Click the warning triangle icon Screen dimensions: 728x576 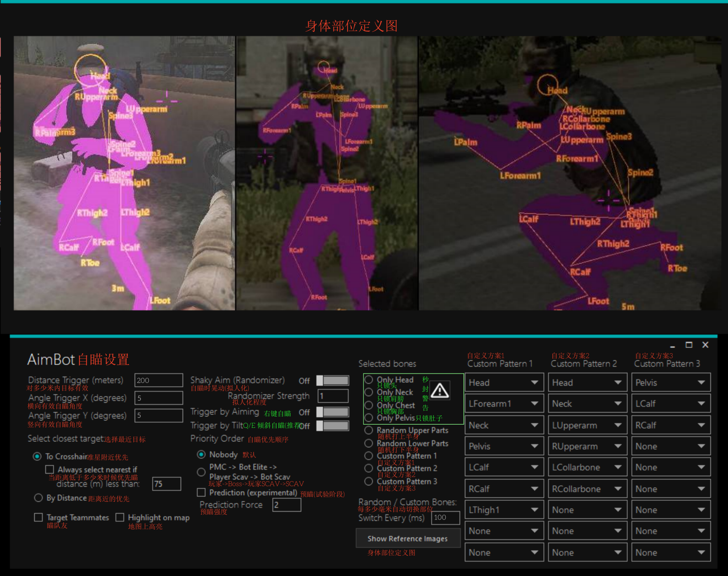(440, 391)
